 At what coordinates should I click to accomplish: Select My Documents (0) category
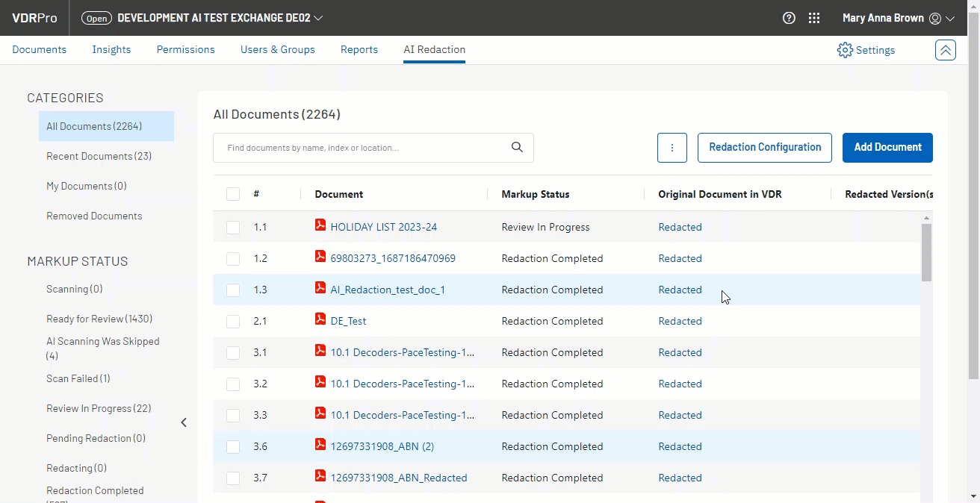(87, 186)
